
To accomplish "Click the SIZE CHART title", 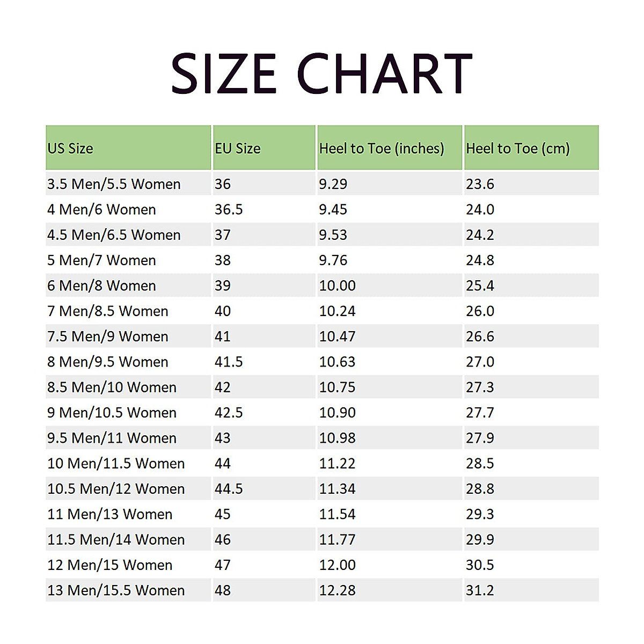I will coord(321,74).
